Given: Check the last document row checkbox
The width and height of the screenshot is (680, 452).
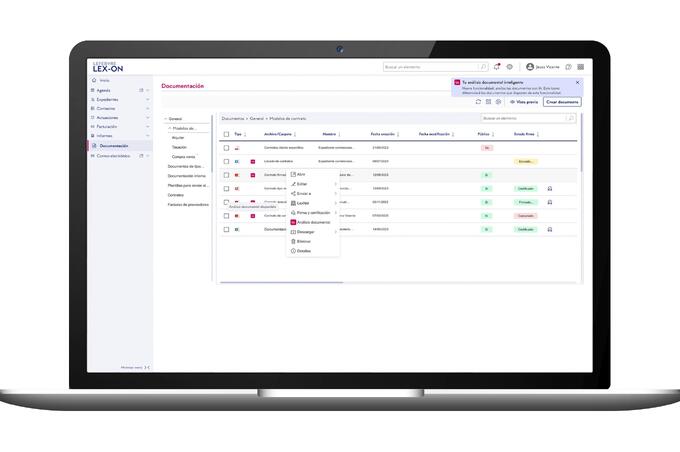Looking at the screenshot, I should [x=226, y=229].
